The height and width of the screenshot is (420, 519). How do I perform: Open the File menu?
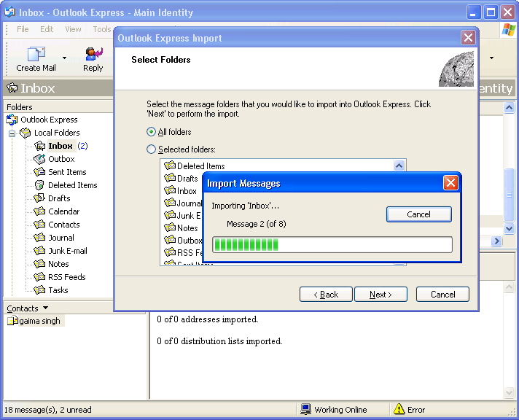coord(23,29)
